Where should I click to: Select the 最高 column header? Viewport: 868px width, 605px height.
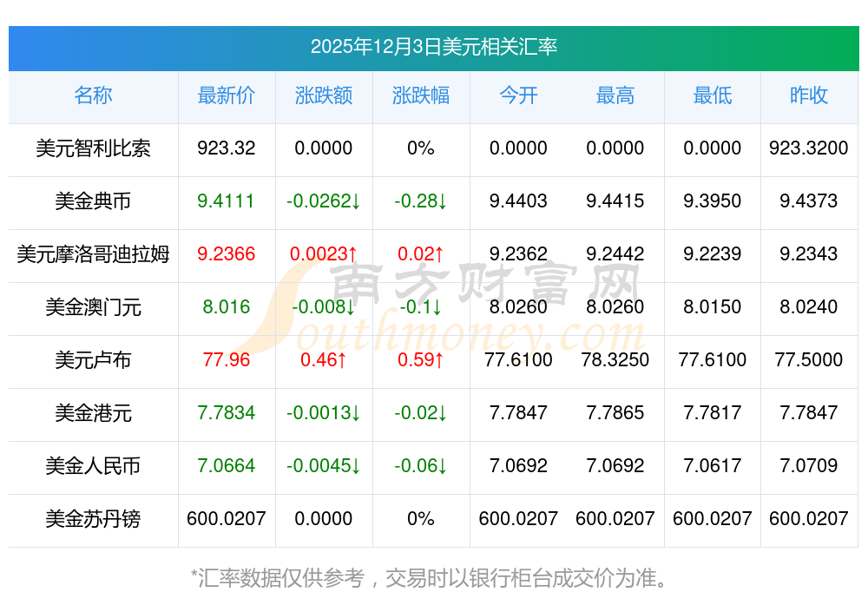point(615,95)
